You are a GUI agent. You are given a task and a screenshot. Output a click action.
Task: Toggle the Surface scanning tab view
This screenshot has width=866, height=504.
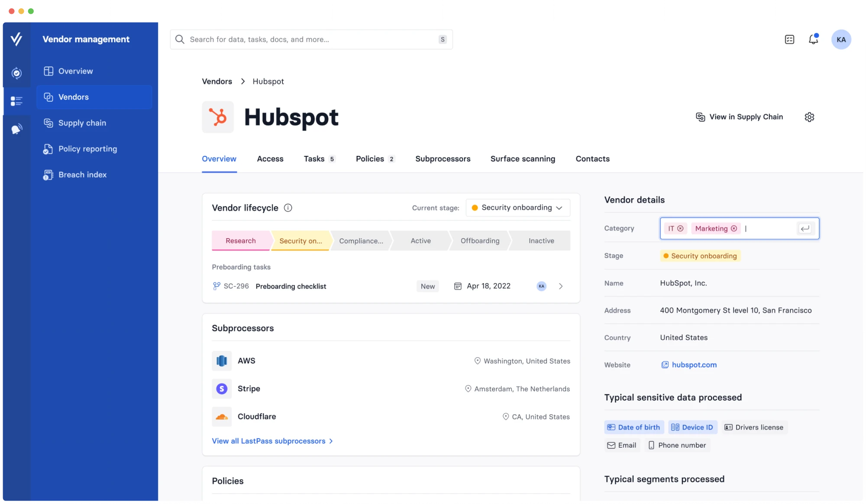click(x=522, y=158)
